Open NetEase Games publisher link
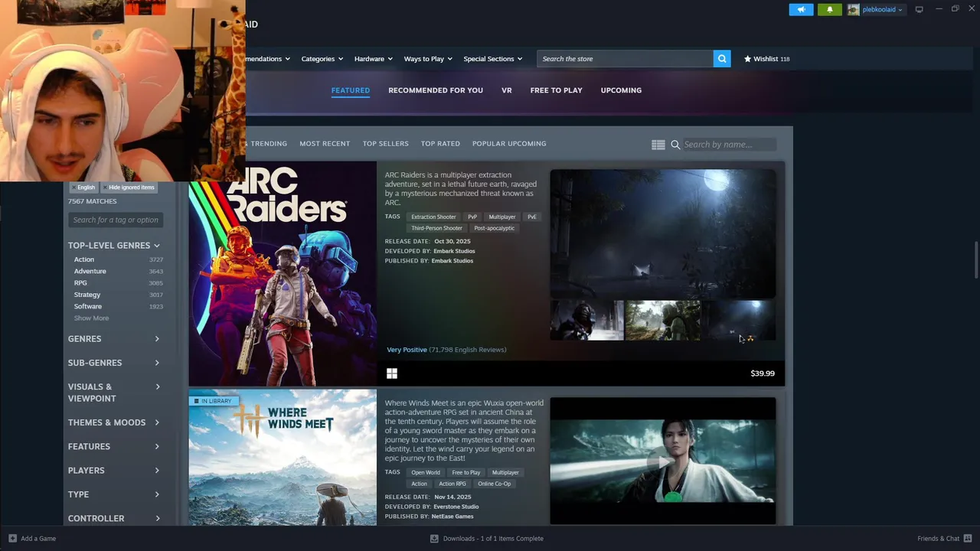Viewport: 980px width, 551px height. 452,517
